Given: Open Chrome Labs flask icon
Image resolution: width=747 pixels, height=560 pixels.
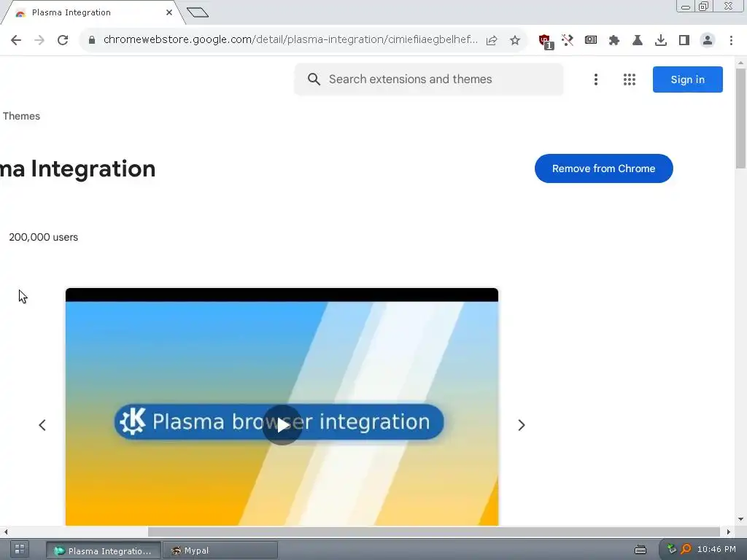Looking at the screenshot, I should coord(637,40).
